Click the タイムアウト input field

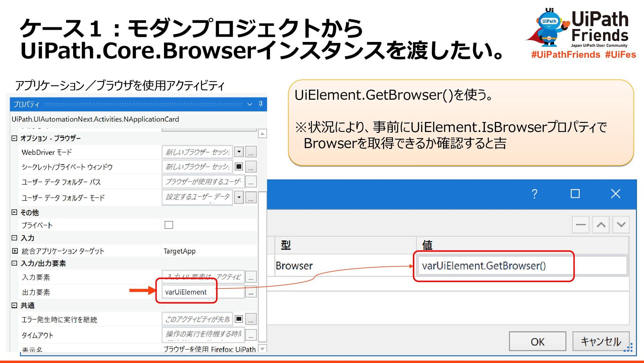pos(203,334)
